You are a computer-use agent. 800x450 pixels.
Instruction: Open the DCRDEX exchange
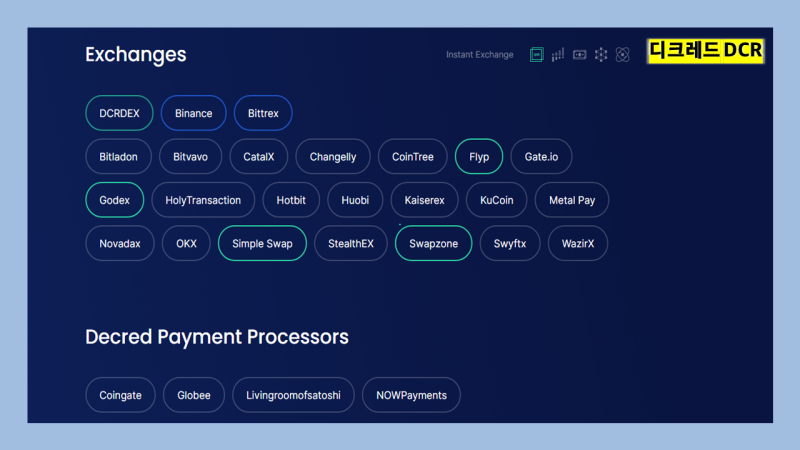tap(119, 113)
